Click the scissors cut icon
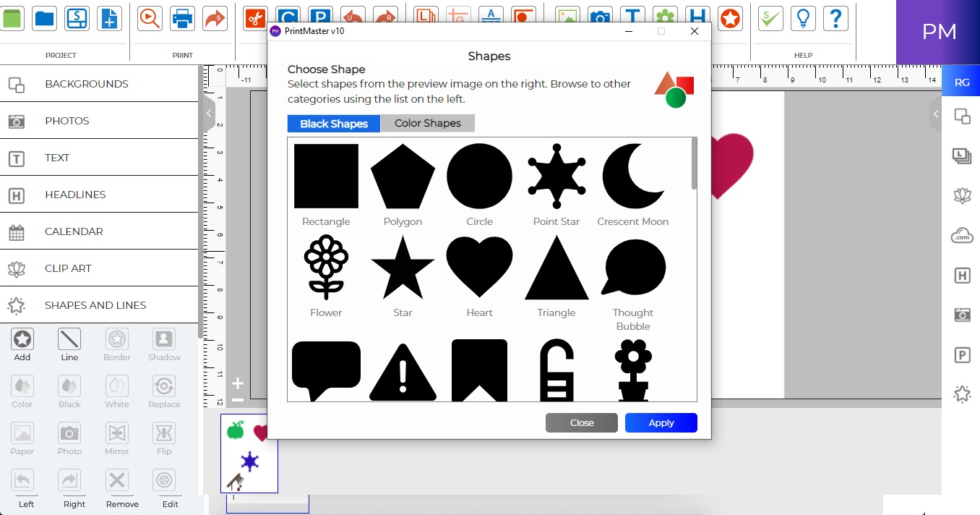The width and height of the screenshot is (980, 515). pos(255,18)
